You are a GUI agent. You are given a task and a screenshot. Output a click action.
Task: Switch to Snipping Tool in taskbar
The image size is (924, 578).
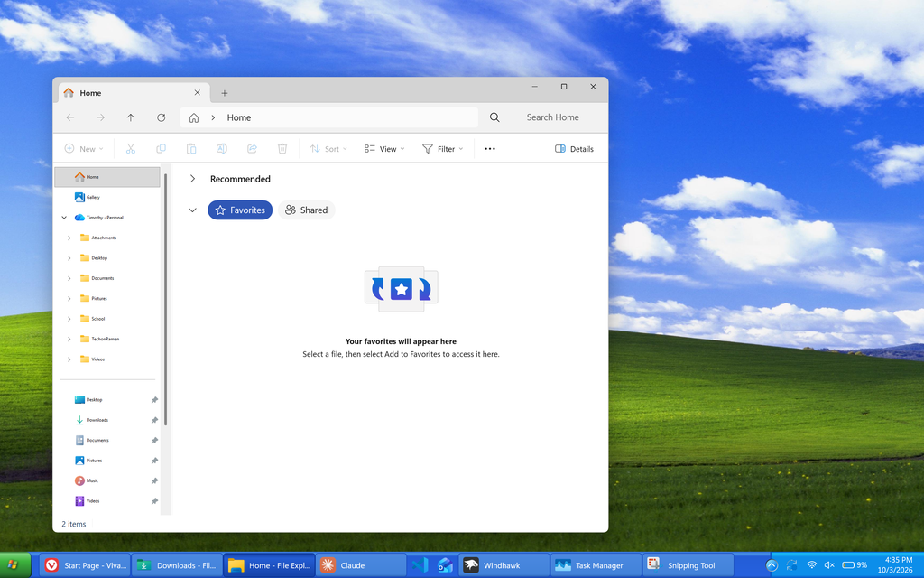[x=688, y=565]
